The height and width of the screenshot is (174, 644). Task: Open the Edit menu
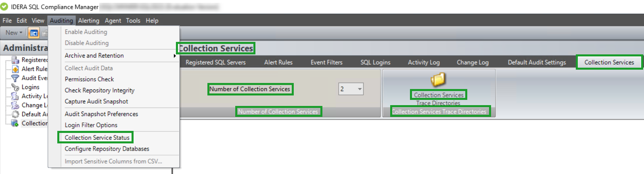pos(22,21)
